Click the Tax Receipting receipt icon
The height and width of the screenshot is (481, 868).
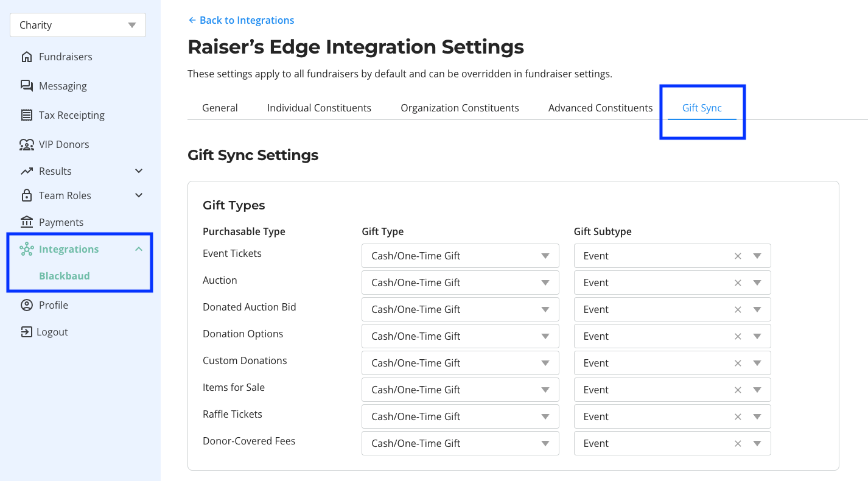(x=27, y=114)
